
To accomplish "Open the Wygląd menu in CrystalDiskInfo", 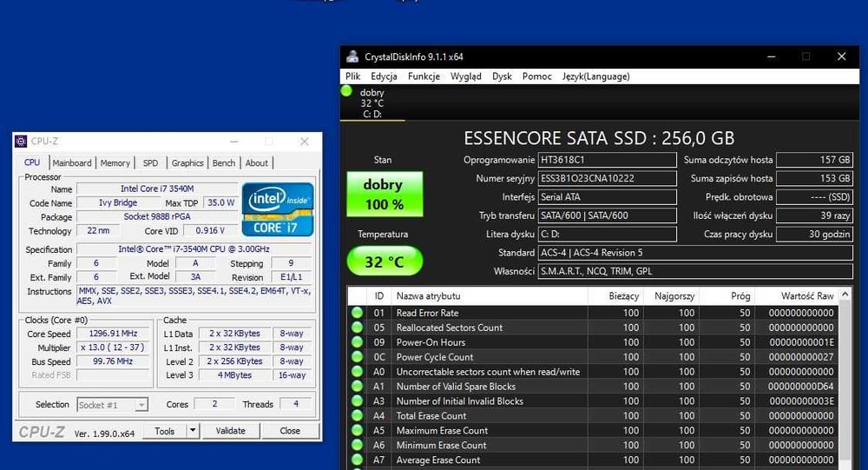I will coord(465,76).
